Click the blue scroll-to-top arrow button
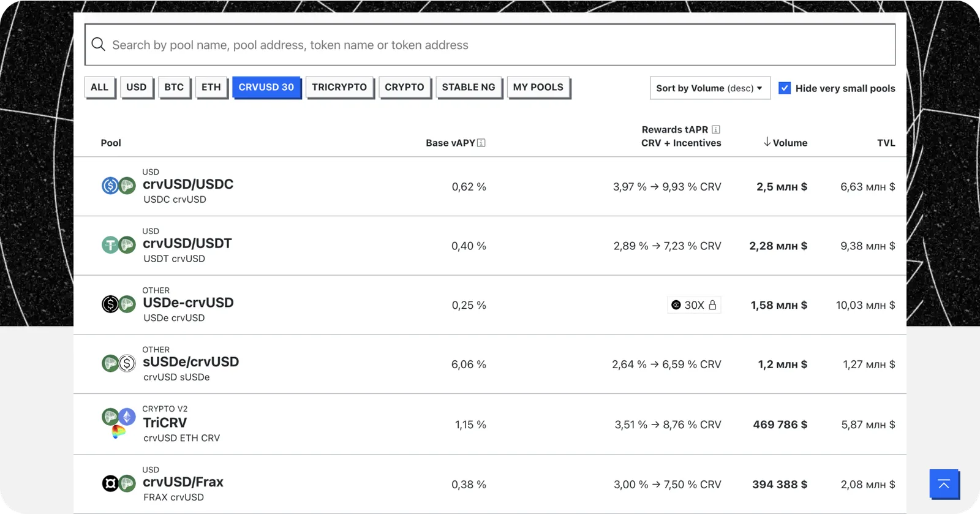Viewport: 980px width, 514px height. pyautogui.click(x=944, y=484)
